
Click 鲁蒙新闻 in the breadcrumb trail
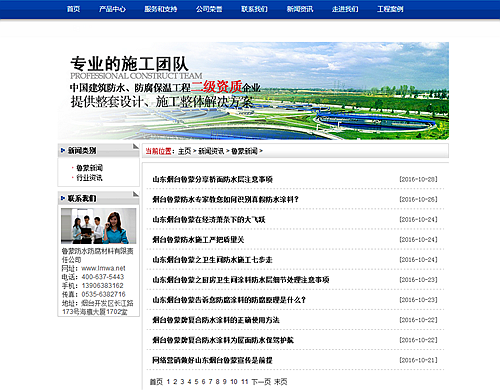pyautogui.click(x=244, y=151)
